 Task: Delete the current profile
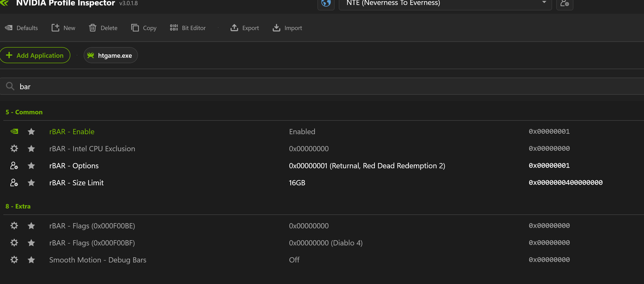[103, 28]
